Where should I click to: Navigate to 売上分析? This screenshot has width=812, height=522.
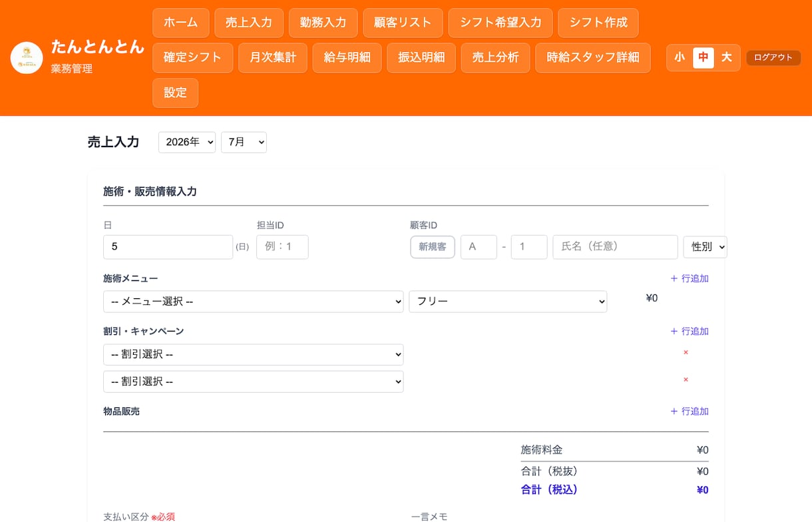(x=496, y=58)
